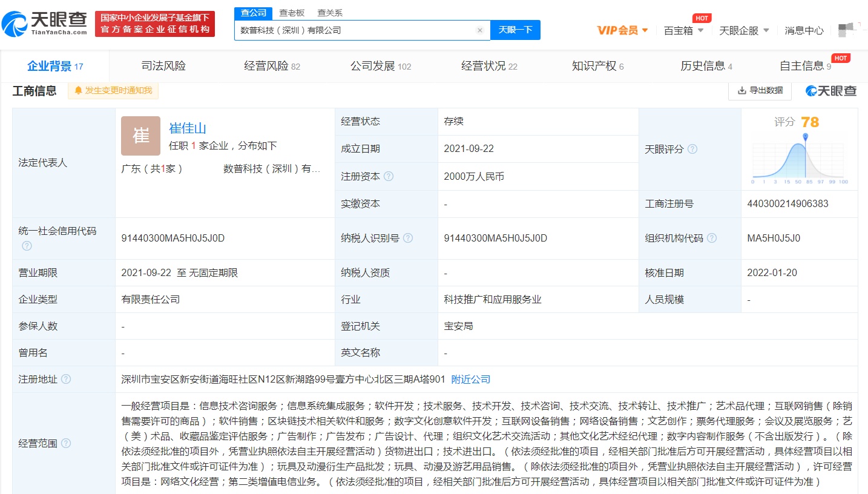Click the TianYanCha watermark logo beside export
This screenshot has height=494, width=868.
pyautogui.click(x=831, y=91)
